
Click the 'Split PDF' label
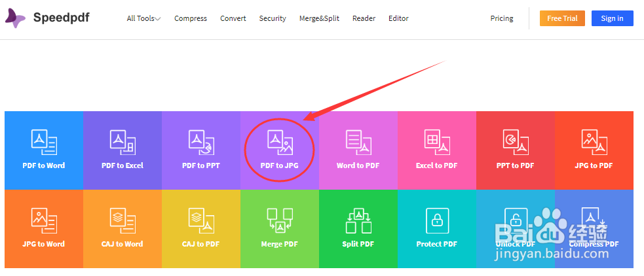[x=358, y=244]
